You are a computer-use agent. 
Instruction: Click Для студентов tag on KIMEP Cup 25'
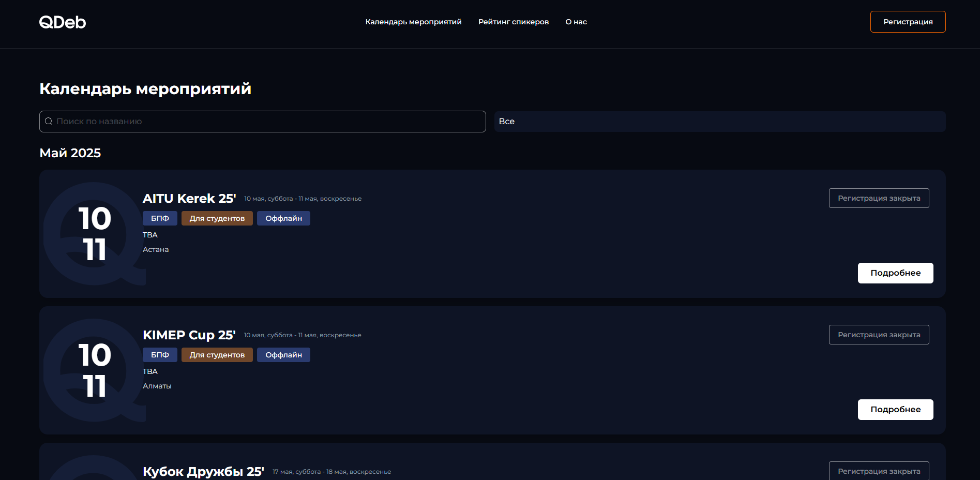(x=217, y=355)
